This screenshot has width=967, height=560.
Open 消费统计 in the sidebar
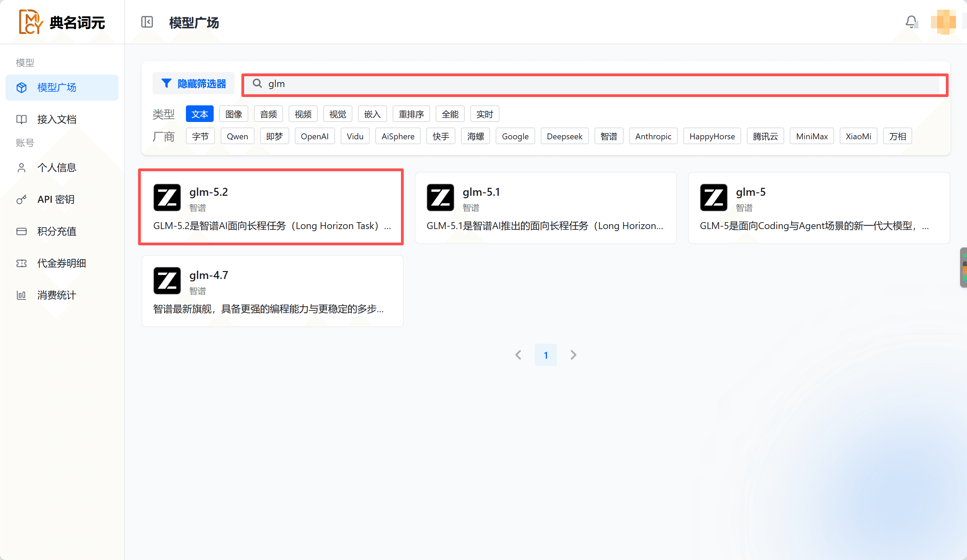[62, 295]
